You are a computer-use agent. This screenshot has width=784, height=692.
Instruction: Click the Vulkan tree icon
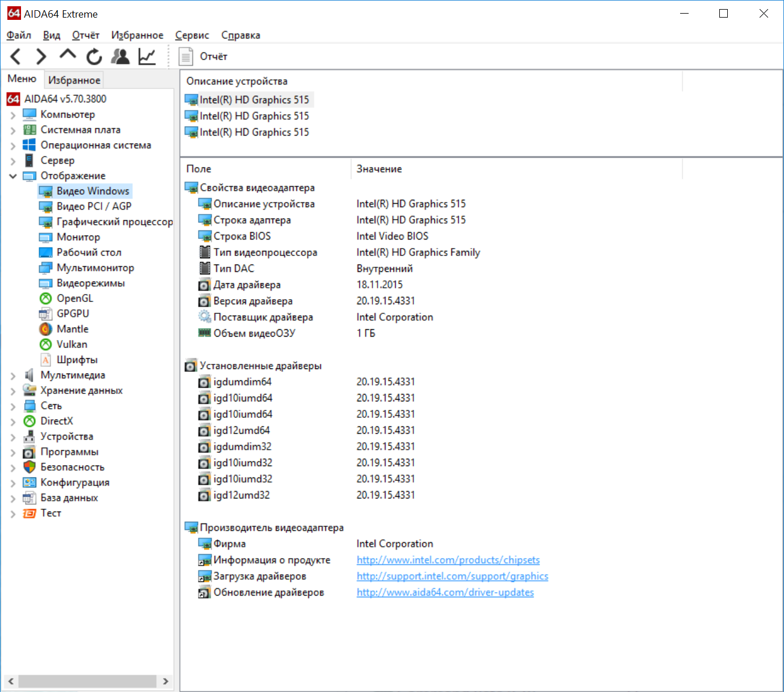coord(46,345)
